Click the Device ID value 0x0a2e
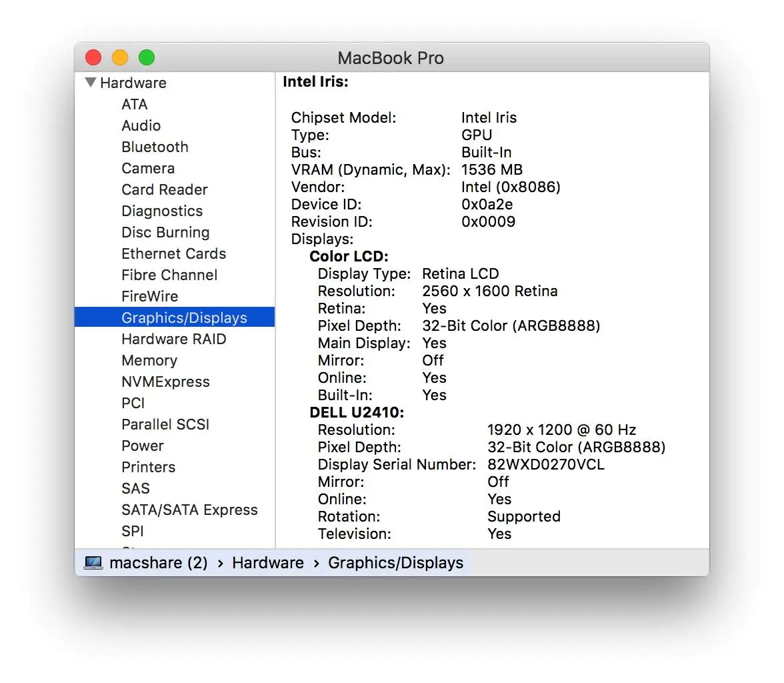The image size is (784, 683). [x=487, y=204]
